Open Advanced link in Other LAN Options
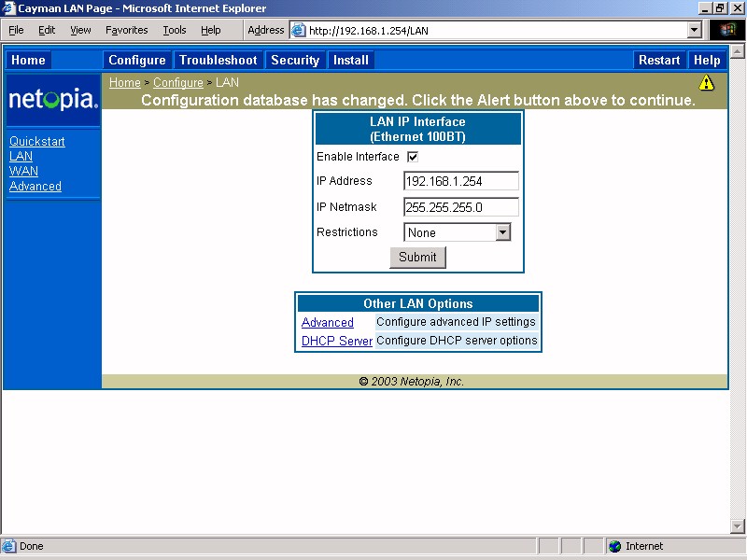This screenshot has width=747, height=560. [x=328, y=322]
